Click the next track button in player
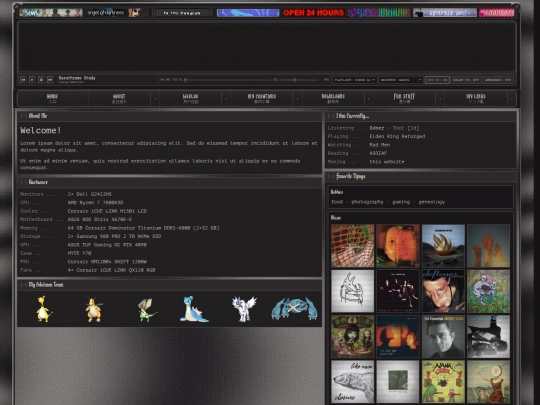Viewport: 540px width, 405px height. coord(50,80)
